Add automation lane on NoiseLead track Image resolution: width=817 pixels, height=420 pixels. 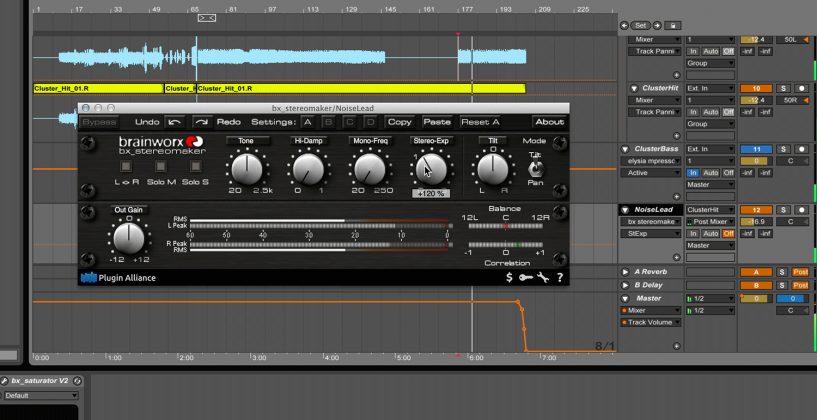[x=676, y=257]
